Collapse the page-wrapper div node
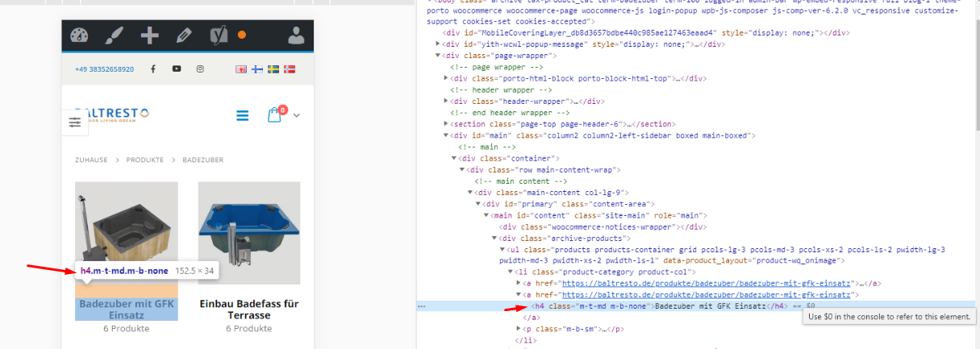 click(438, 56)
